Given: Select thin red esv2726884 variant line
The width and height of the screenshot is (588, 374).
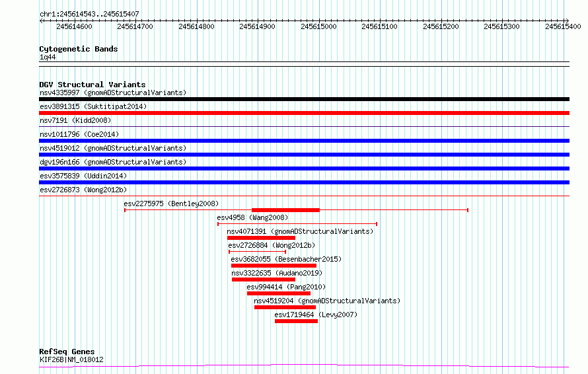Looking at the screenshot, I should 257,252.
